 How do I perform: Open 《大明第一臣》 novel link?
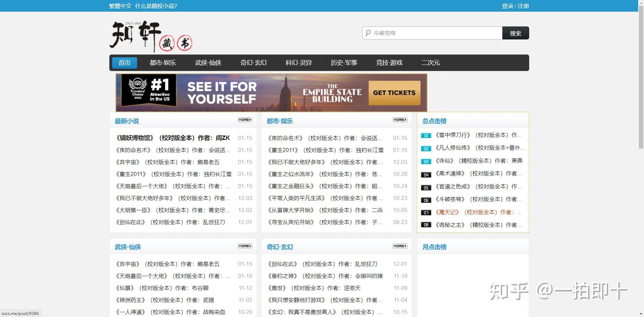coord(173,210)
